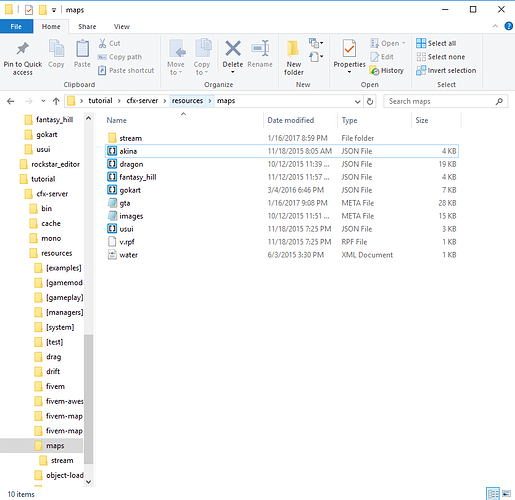Switch to large icons view in status bar
The image size is (515, 500).
pyautogui.click(x=507, y=494)
